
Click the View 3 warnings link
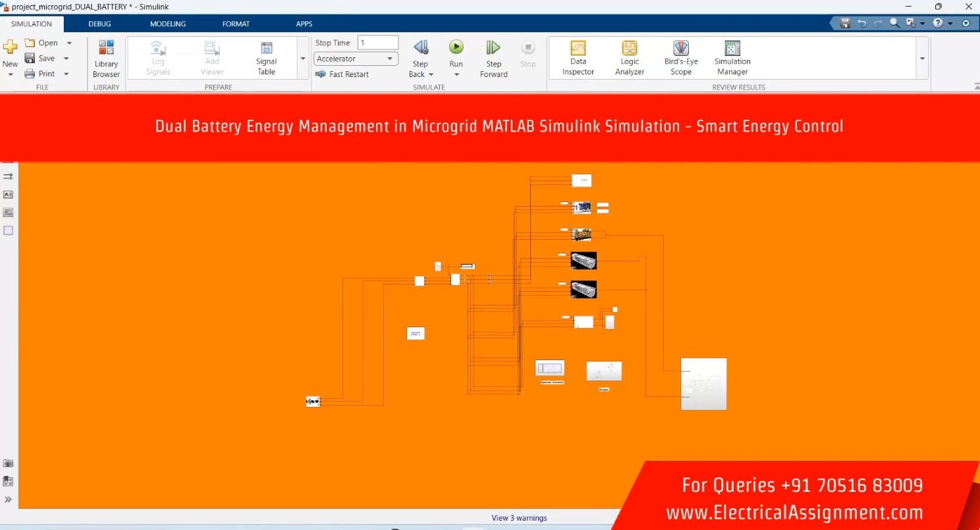click(519, 518)
